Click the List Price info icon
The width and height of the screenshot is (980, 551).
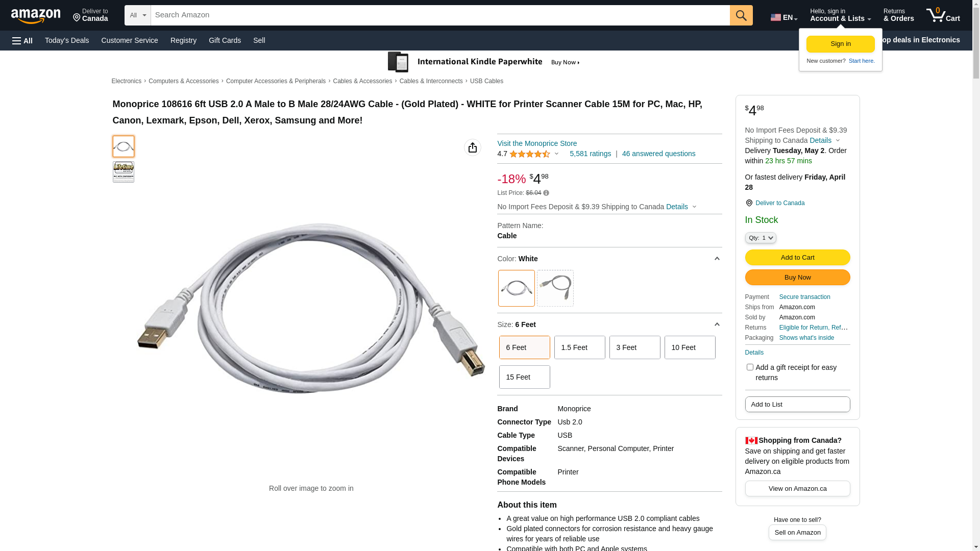(546, 193)
